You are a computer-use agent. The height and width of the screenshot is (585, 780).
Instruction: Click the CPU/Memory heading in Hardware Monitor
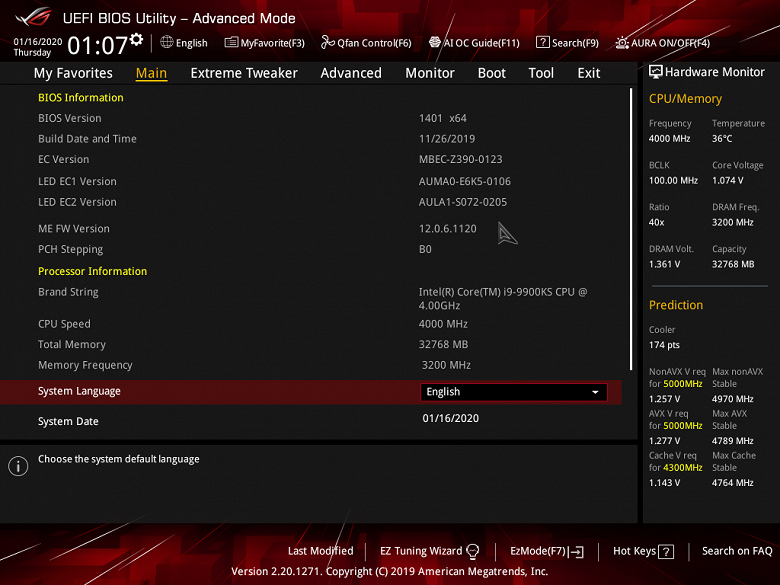click(685, 98)
